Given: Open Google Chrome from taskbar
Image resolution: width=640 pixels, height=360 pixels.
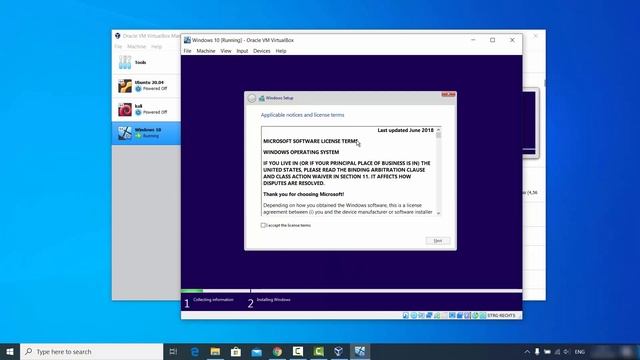Looking at the screenshot, I should click(x=277, y=351).
